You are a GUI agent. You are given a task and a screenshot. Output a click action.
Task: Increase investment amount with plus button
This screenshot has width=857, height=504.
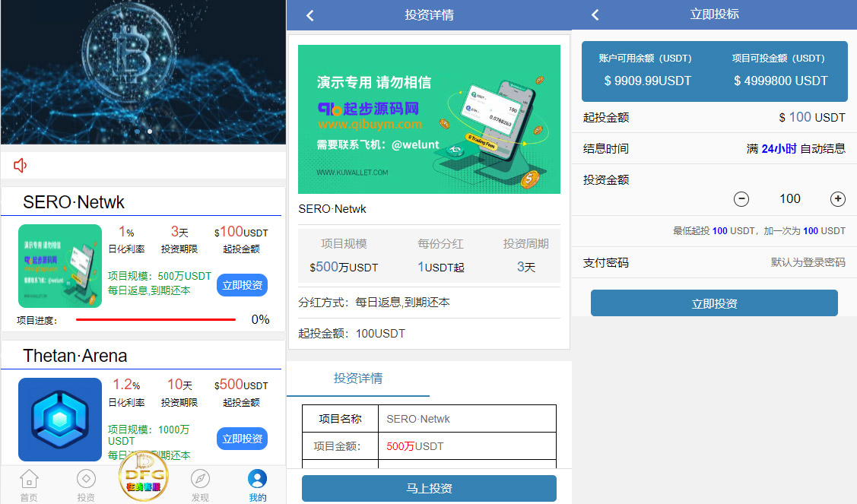tap(838, 199)
